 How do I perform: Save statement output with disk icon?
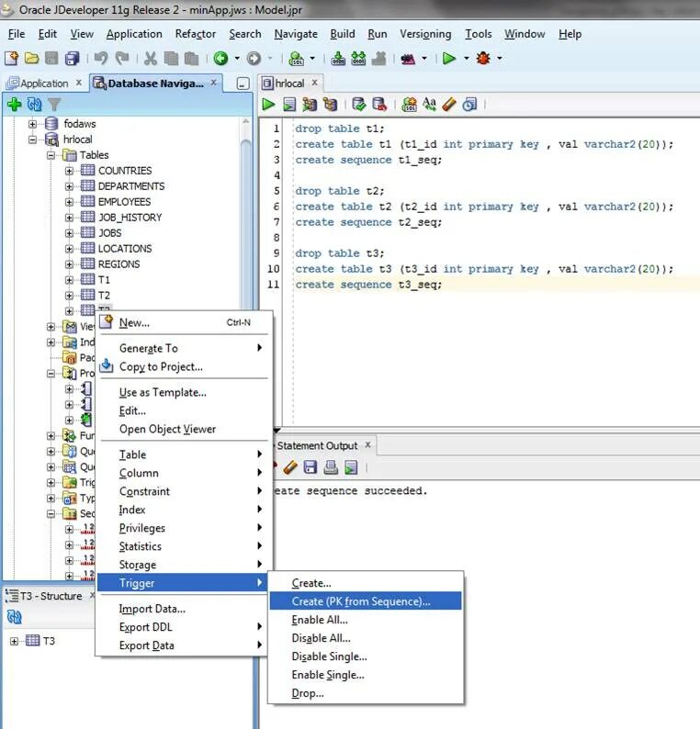(310, 466)
